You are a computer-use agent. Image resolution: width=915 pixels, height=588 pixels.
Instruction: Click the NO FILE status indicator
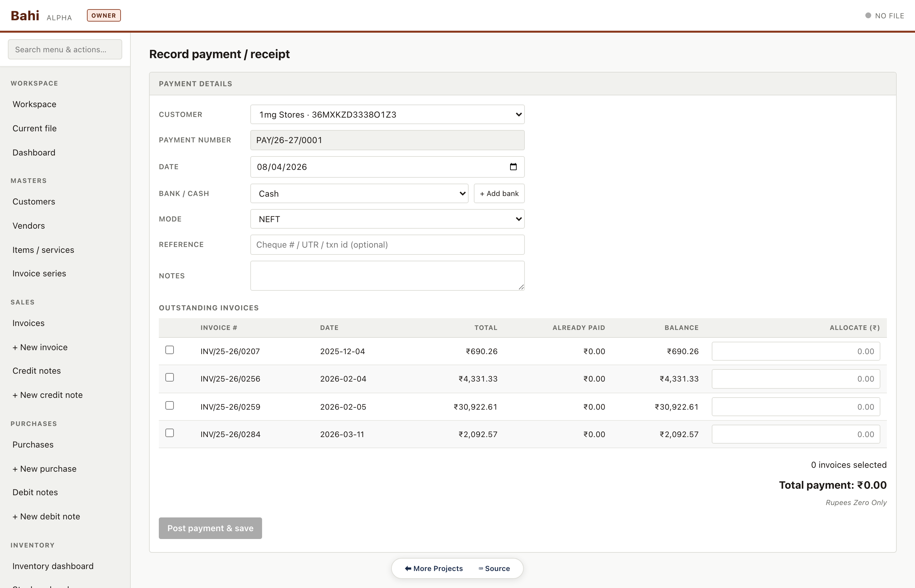click(x=885, y=16)
